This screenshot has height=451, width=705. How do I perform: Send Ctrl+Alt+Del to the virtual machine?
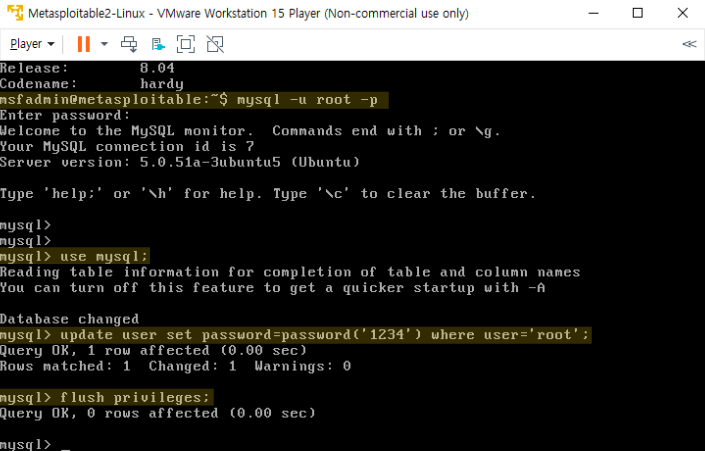[x=129, y=44]
